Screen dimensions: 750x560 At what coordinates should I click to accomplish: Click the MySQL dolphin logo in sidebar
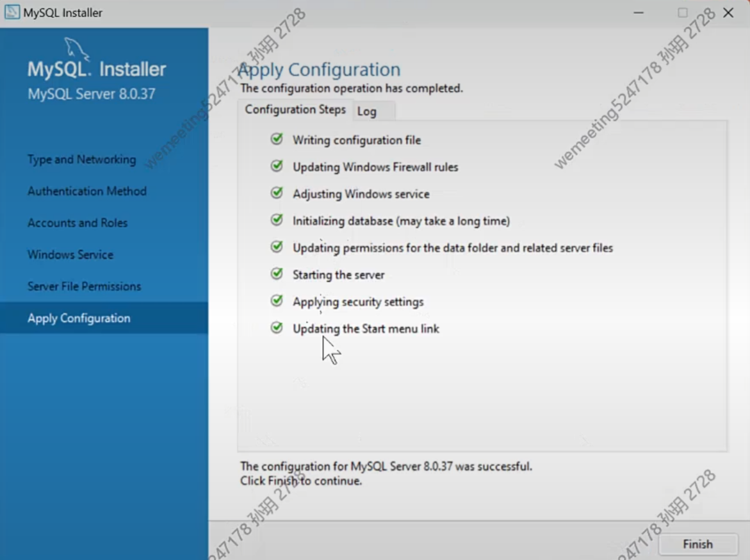[x=77, y=49]
